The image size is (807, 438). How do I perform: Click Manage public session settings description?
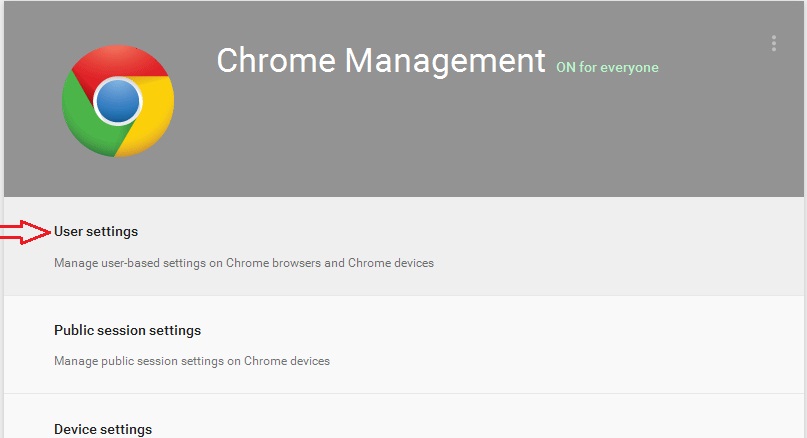tap(192, 361)
